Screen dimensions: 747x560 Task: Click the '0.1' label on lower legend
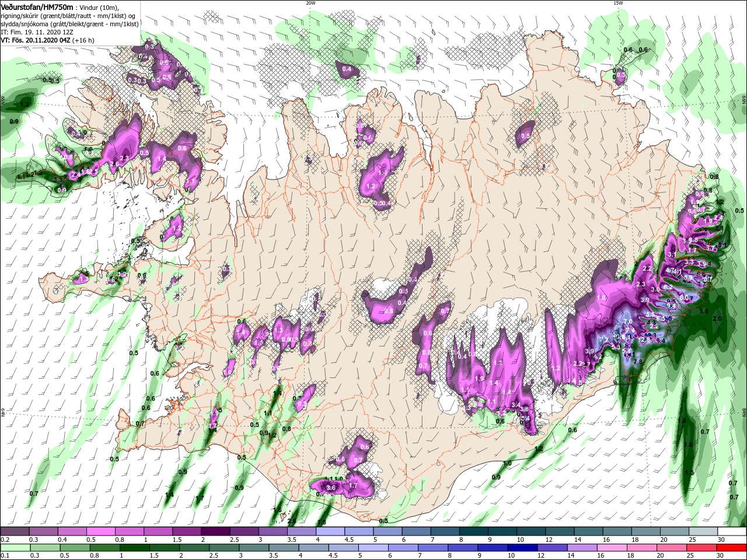click(5, 556)
